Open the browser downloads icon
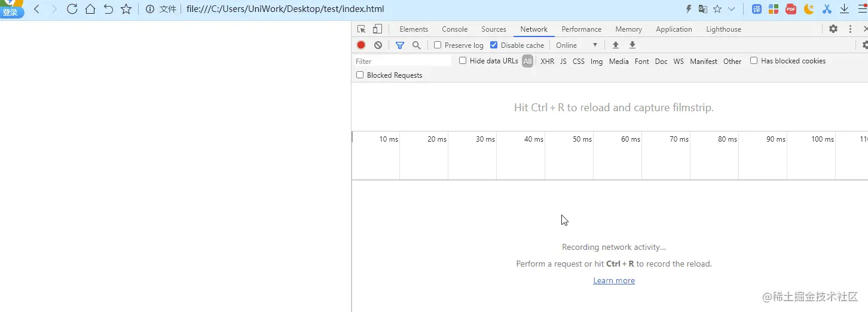The height and width of the screenshot is (312, 868). click(845, 9)
